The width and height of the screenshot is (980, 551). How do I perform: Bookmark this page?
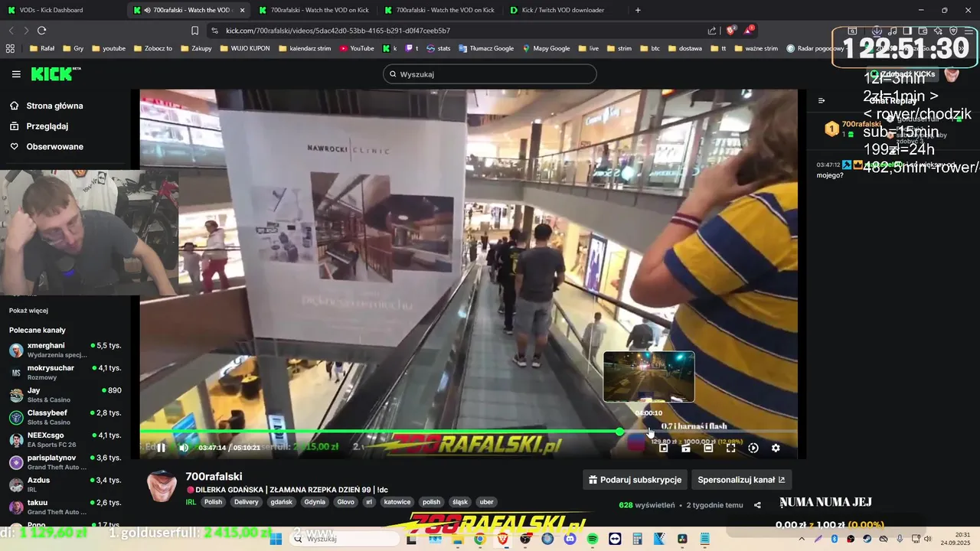coord(194,31)
